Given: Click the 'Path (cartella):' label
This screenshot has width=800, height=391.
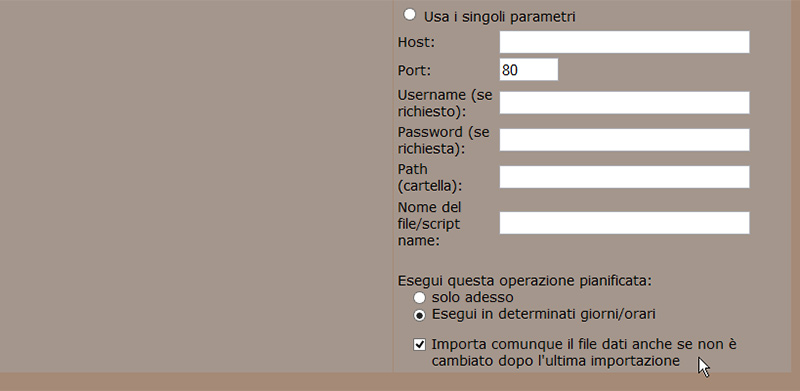Looking at the screenshot, I should (x=430, y=178).
